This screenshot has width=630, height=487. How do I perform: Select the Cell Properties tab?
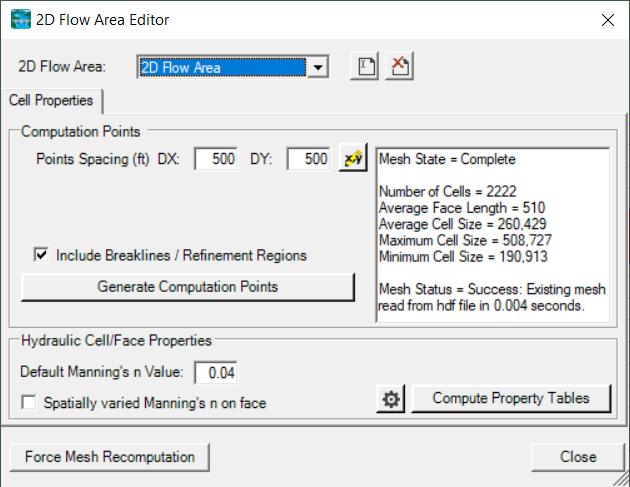(x=51, y=100)
